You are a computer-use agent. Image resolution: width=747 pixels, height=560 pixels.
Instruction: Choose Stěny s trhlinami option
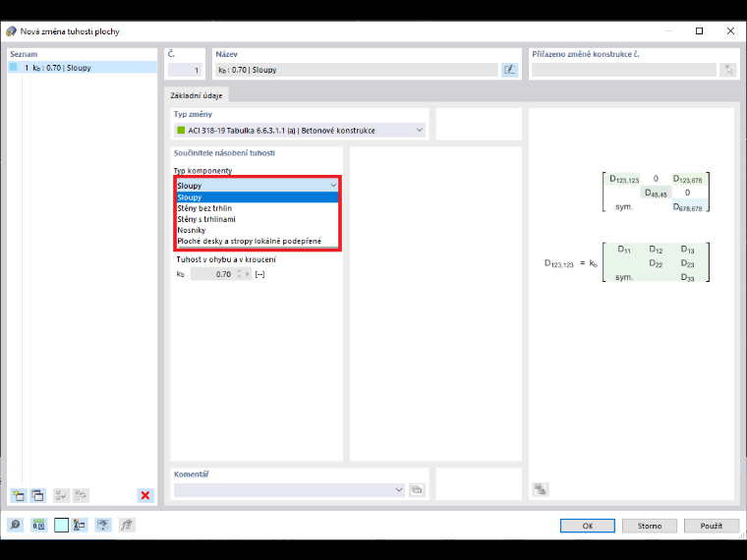pyautogui.click(x=258, y=219)
